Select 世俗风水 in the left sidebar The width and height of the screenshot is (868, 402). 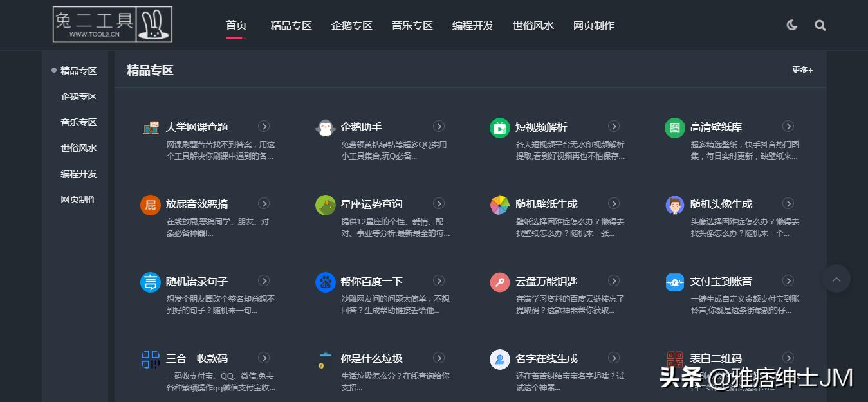tap(78, 147)
